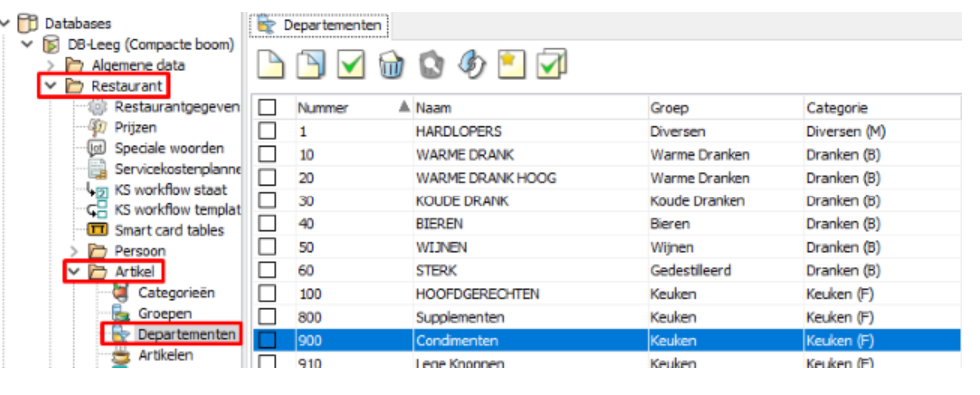Select the Departementen tab
Viewport: 980px width, 395px height.
coord(320,25)
